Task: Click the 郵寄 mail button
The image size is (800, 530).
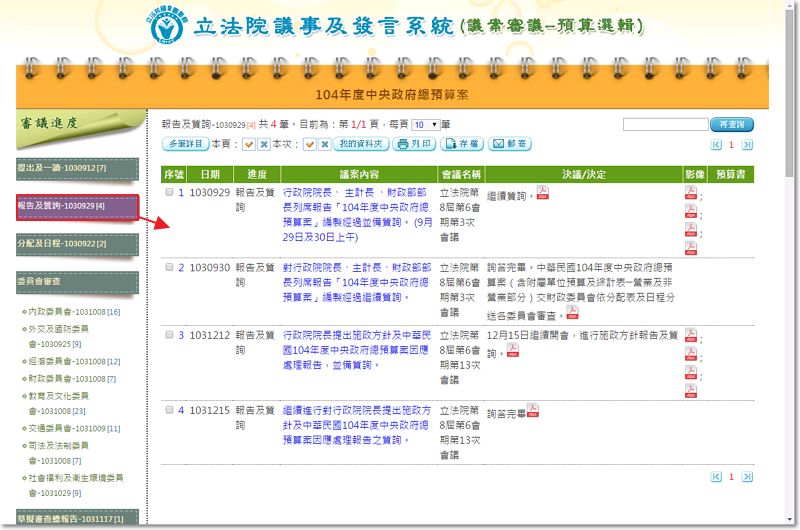Action: 509,144
